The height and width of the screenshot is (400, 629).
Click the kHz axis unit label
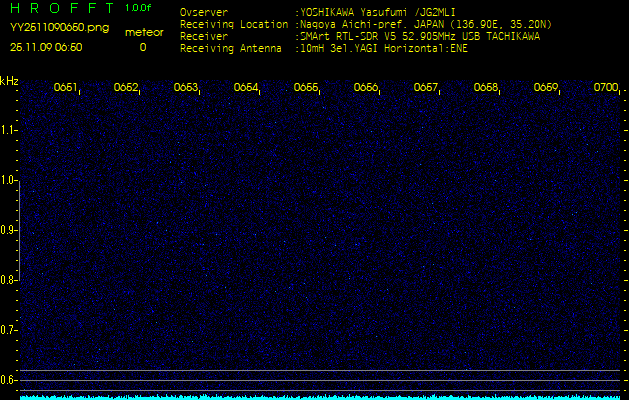pyautogui.click(x=9, y=81)
